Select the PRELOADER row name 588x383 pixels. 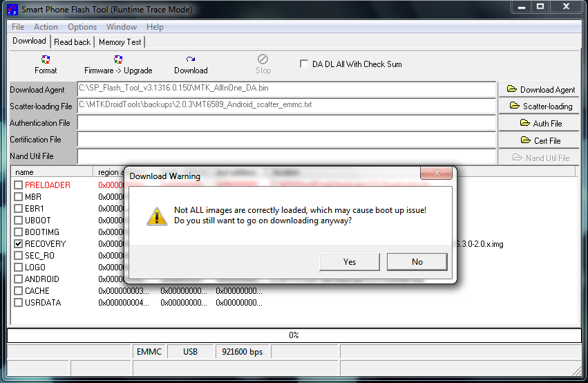[47, 185]
